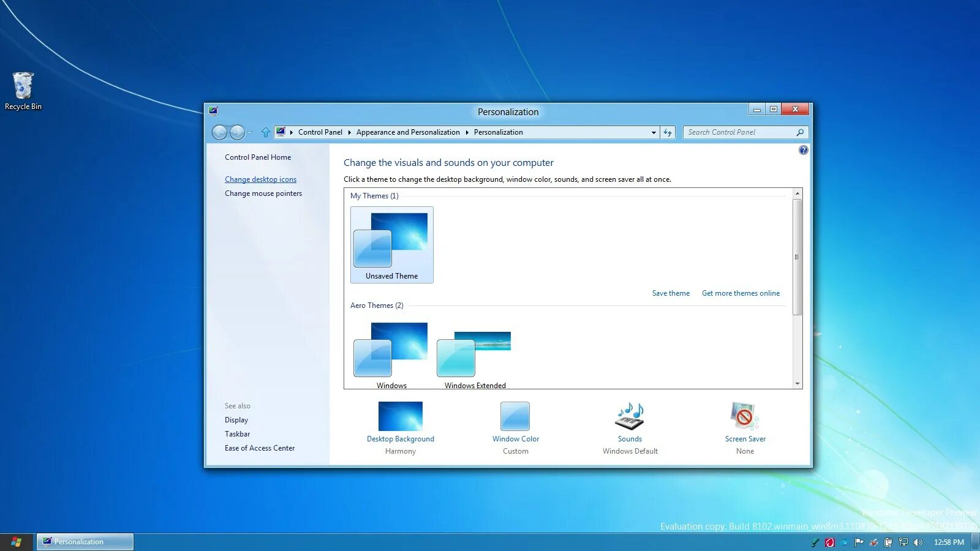Select the Personalization breadcrumb segment
The width and height of the screenshot is (980, 551).
click(x=499, y=132)
